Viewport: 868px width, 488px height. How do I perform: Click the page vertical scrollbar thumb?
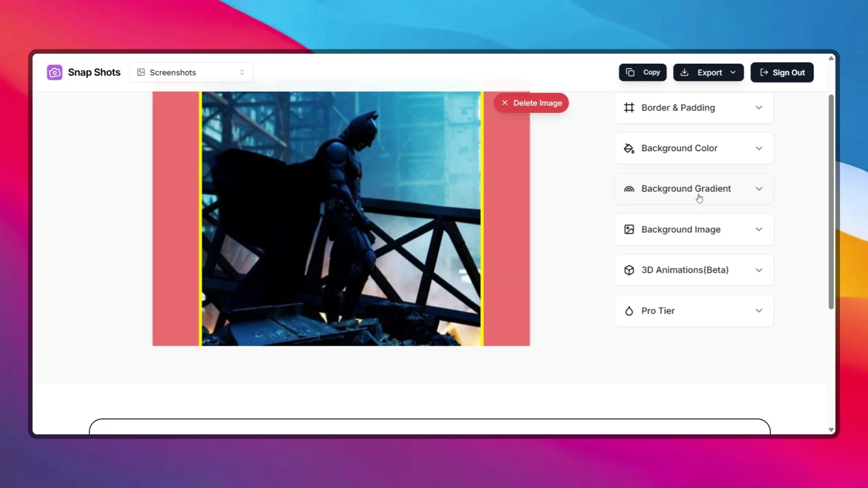831,202
